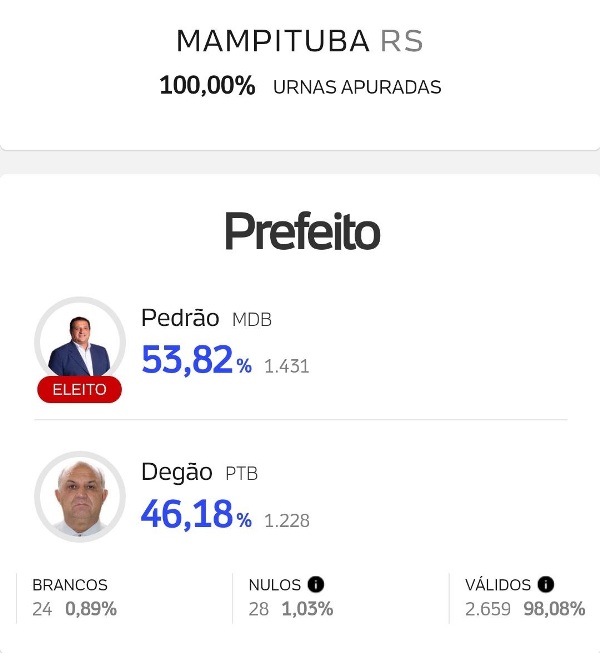The height and width of the screenshot is (653, 600).
Task: Click Pedrão's 1.431 vote count
Action: (287, 366)
